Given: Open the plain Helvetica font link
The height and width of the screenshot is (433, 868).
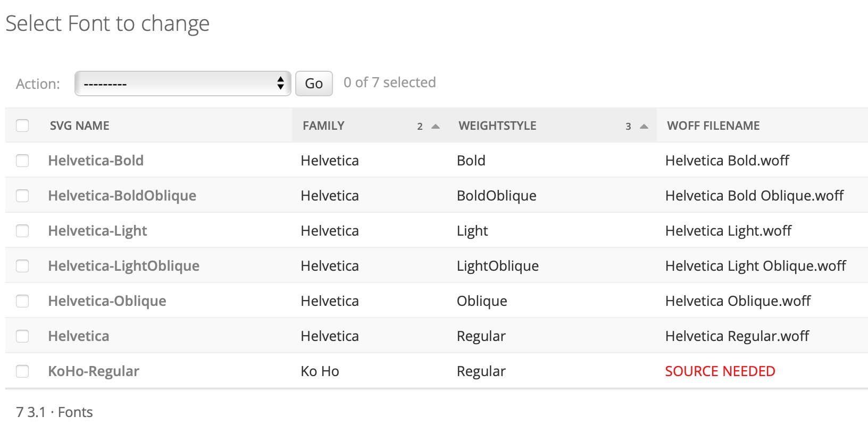Looking at the screenshot, I should (x=79, y=336).
